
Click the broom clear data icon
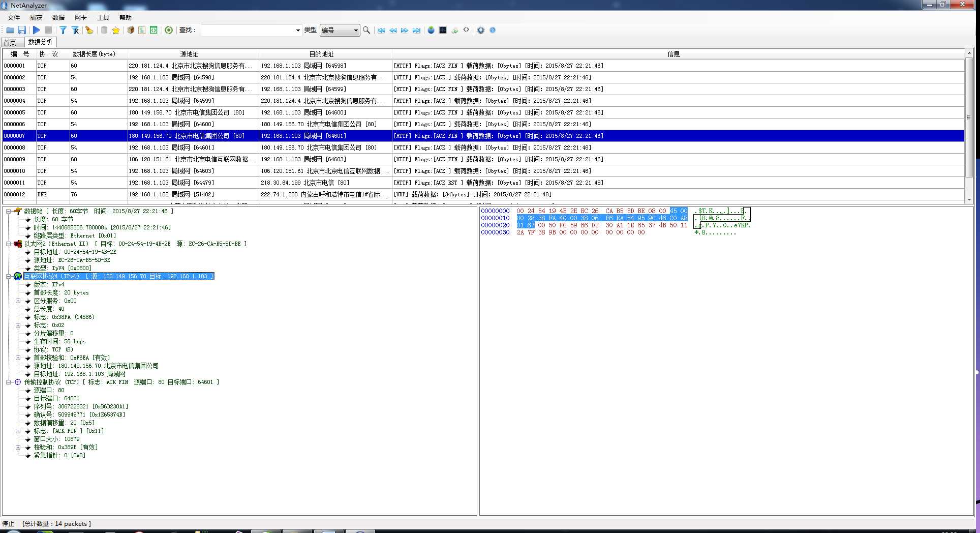tap(89, 30)
